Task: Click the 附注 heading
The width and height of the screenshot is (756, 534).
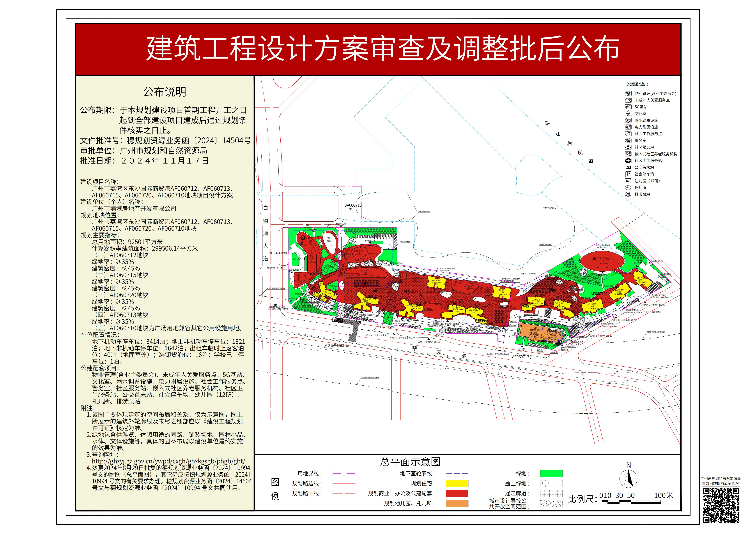Action: tap(88, 408)
